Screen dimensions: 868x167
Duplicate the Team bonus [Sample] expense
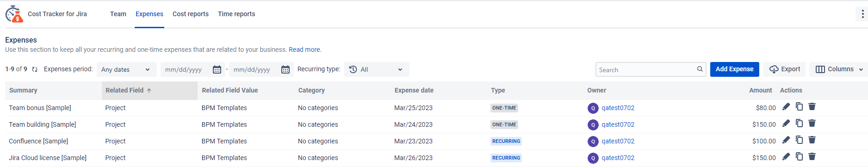[x=799, y=106]
